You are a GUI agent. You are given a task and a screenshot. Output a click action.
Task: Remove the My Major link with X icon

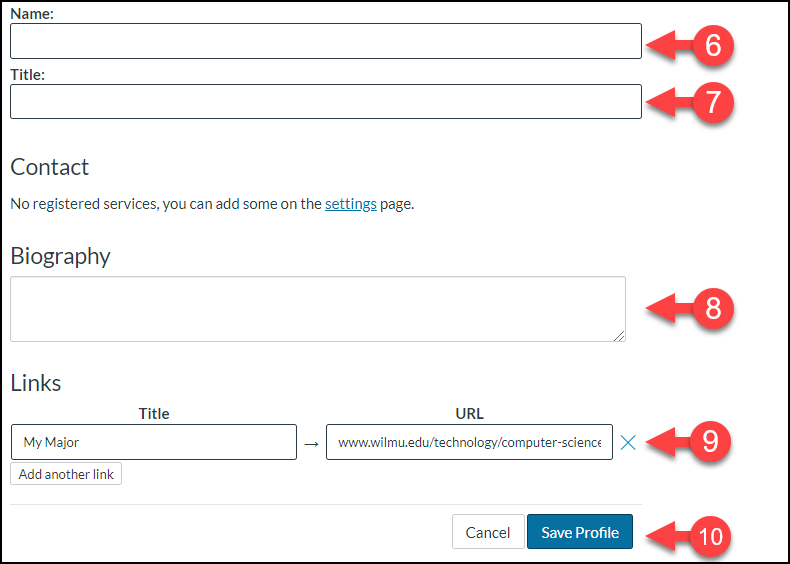628,442
